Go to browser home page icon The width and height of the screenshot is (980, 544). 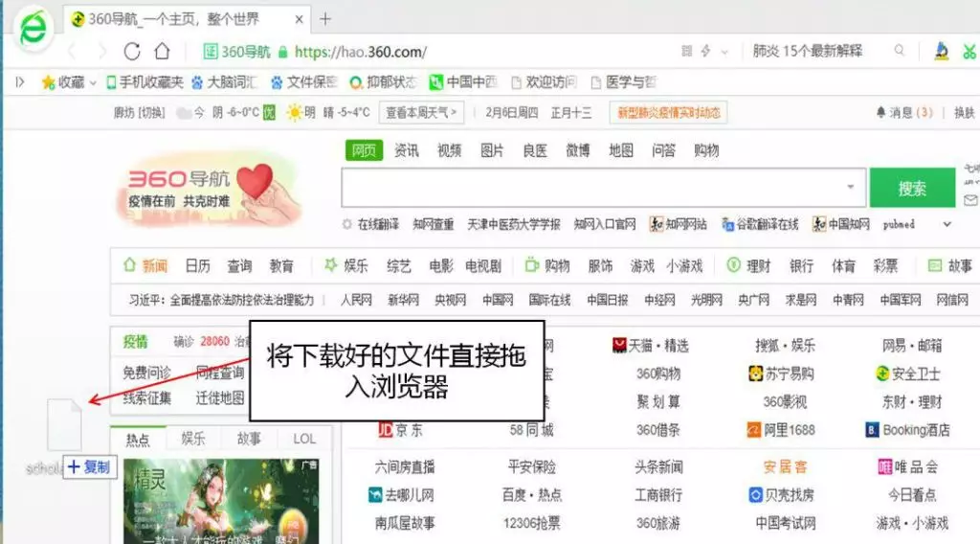point(163,52)
